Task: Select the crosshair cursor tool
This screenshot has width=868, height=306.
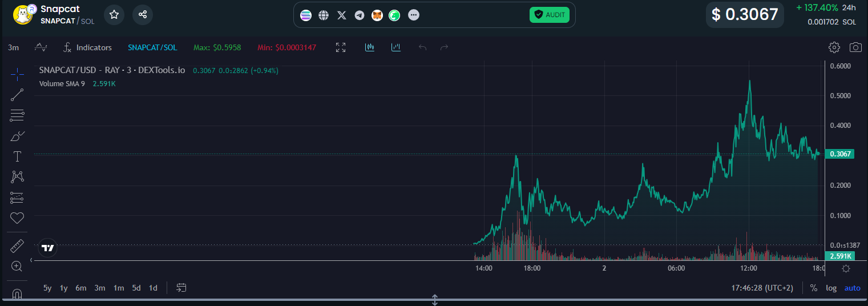Action: [x=17, y=74]
